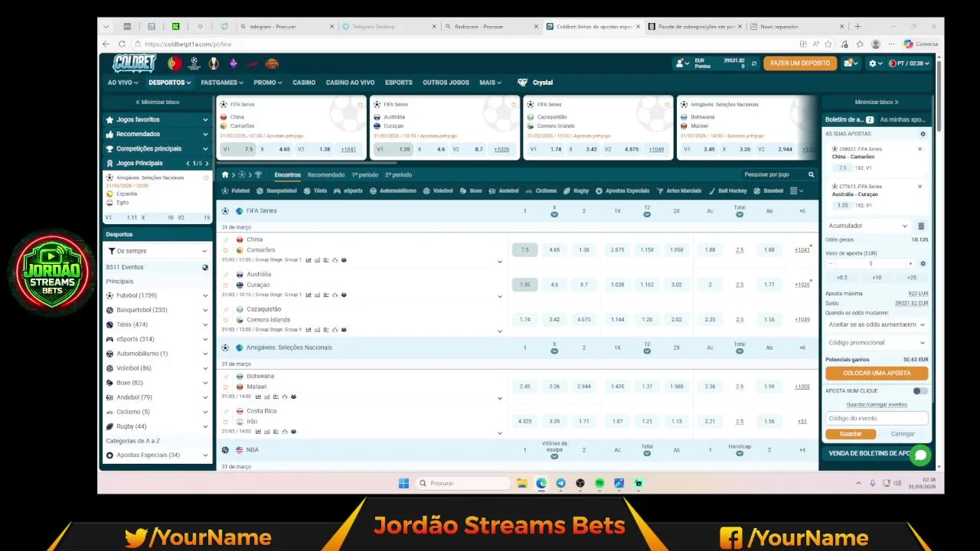Open stake settings gear next to bet amount

(x=923, y=264)
